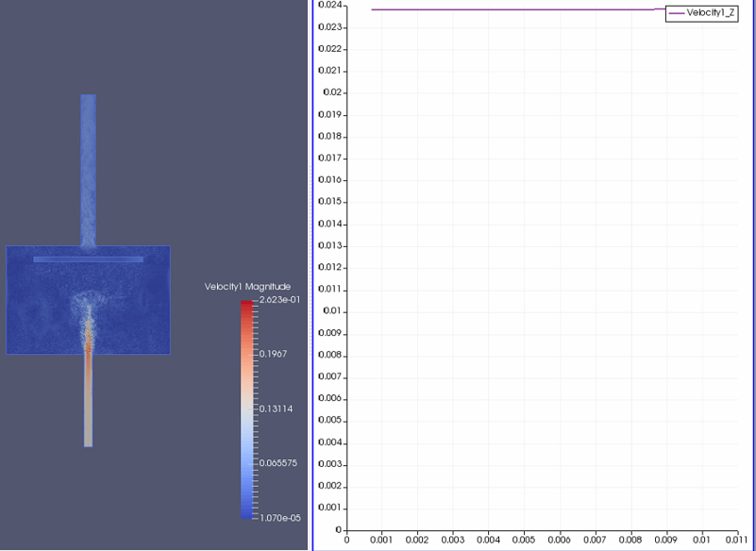Click the 0.024 Y-axis tick label
The image size is (756, 551).
click(328, 5)
